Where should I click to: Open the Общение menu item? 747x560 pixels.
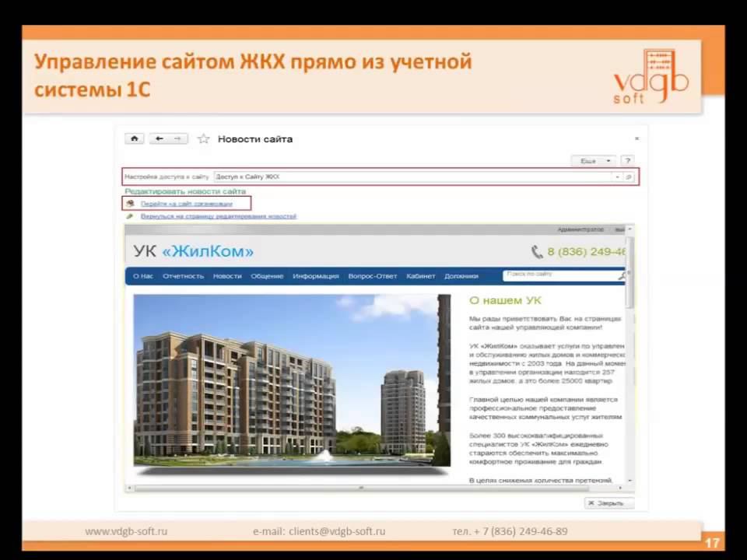267,276
